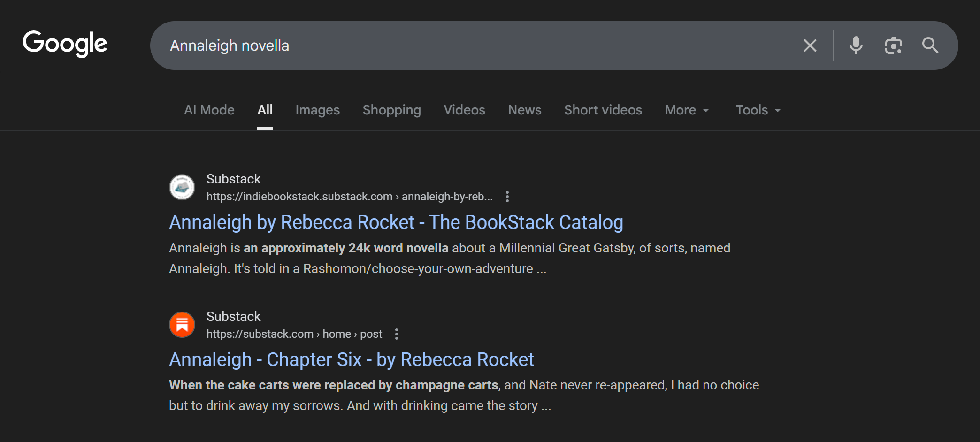This screenshot has width=980, height=442.
Task: Click the orange Substack favicon icon
Action: click(182, 325)
